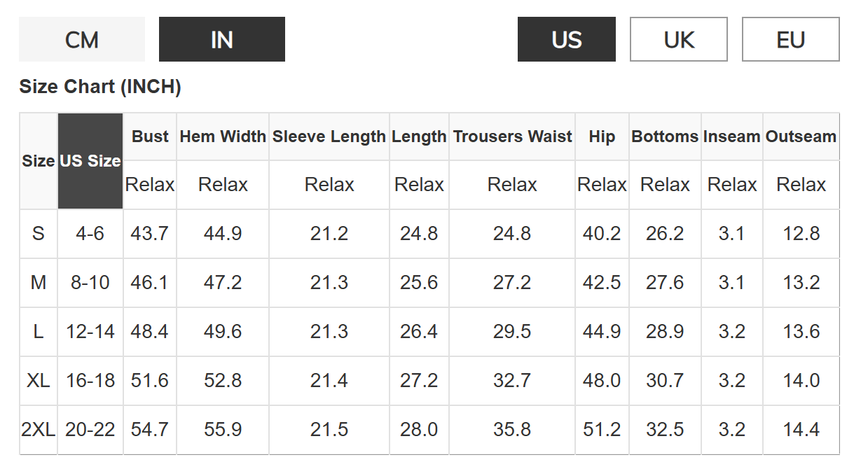
Task: Click the Size Chart (INCH) heading
Action: pos(100,87)
